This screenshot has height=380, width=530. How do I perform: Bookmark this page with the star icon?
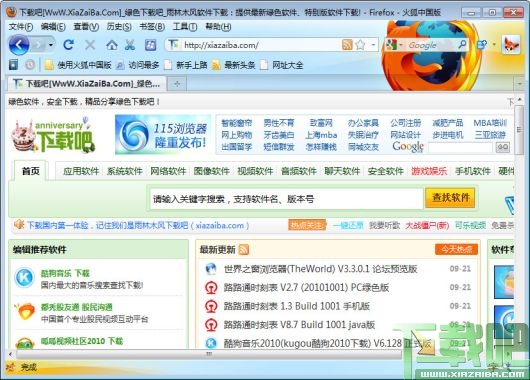(x=360, y=45)
